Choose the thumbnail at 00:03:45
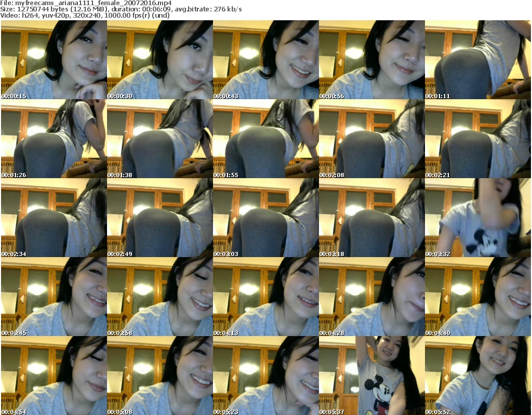The image size is (532, 415). 54,297
